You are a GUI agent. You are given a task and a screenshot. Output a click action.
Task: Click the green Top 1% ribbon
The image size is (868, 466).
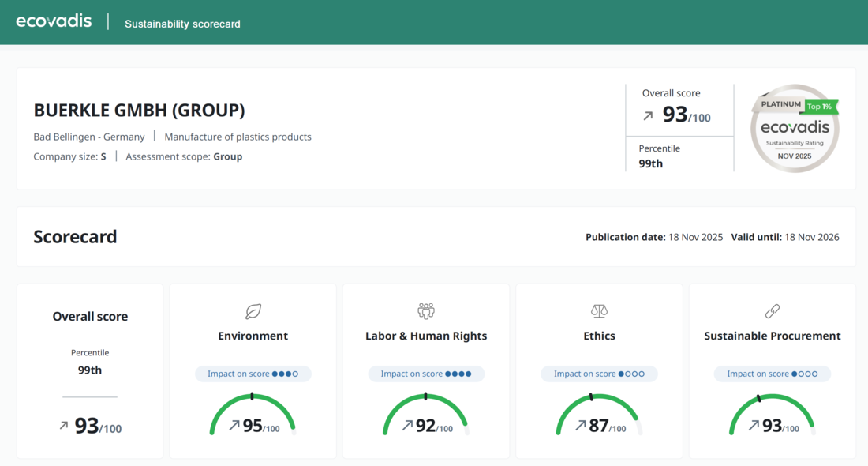820,106
